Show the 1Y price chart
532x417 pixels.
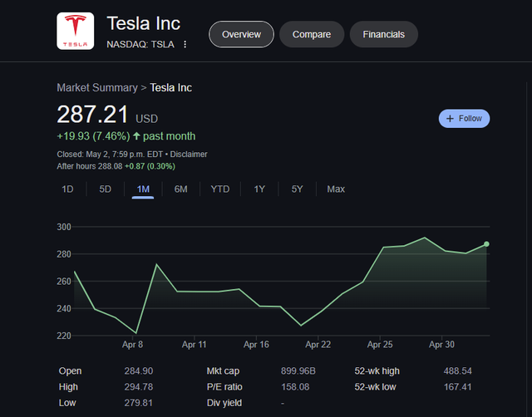pos(259,189)
